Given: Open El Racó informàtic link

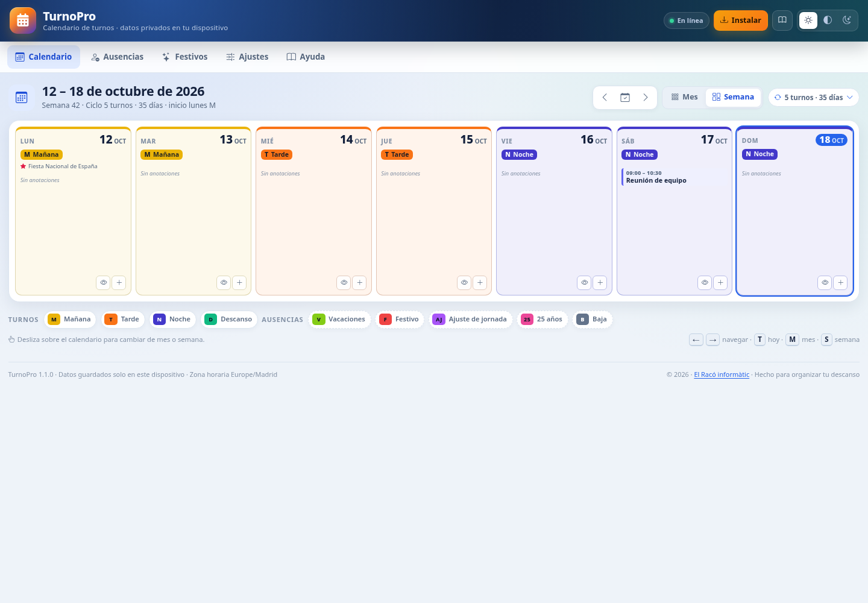Looking at the screenshot, I should 722,374.
